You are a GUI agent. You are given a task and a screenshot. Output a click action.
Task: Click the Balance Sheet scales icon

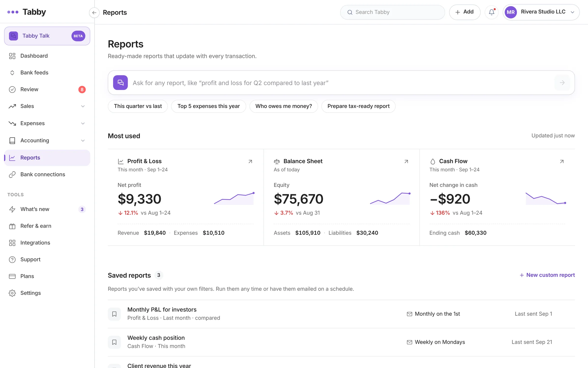pos(277,161)
